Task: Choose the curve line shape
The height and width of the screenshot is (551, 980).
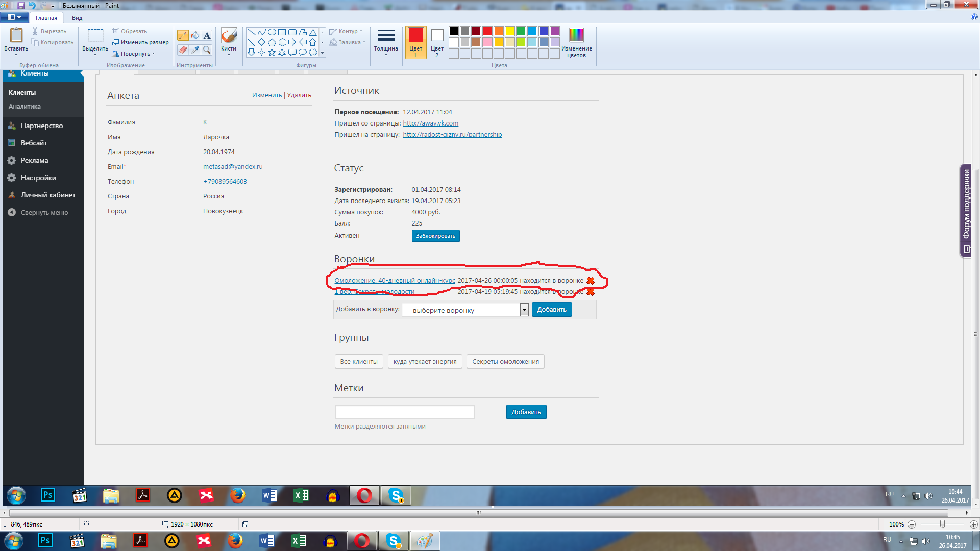Action: [x=262, y=32]
